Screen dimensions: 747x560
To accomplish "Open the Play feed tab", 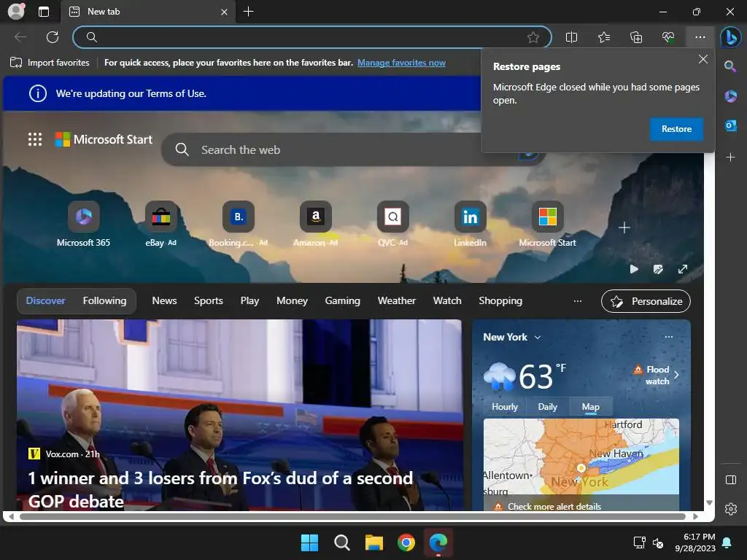I will point(249,300).
